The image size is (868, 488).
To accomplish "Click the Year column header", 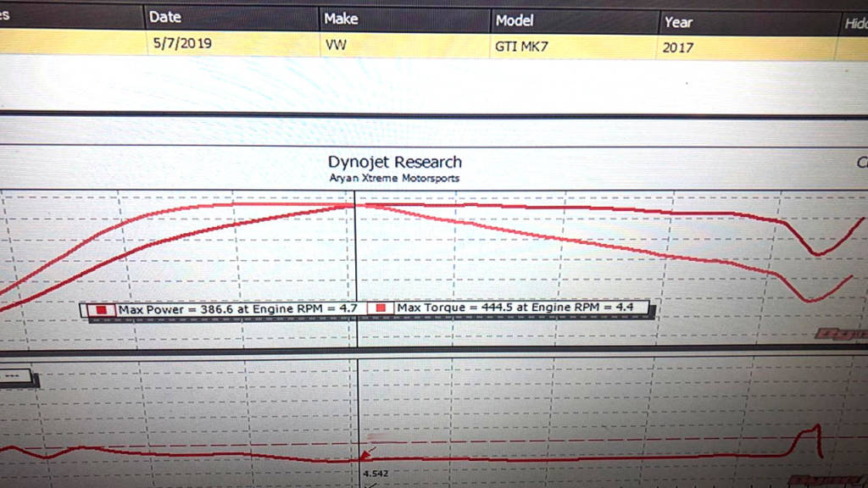I will click(x=678, y=22).
